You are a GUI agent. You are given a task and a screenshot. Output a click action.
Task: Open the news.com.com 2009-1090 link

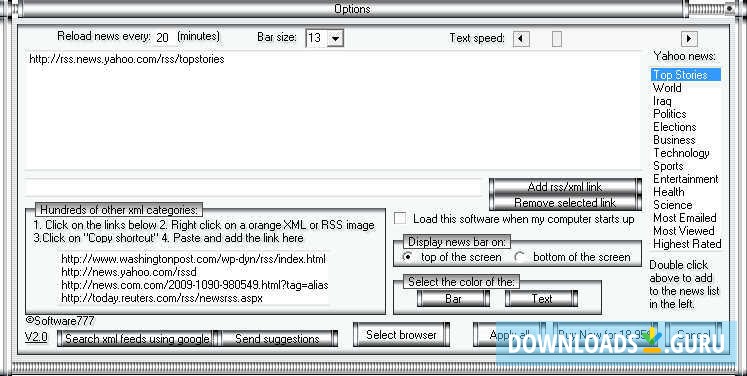click(194, 285)
